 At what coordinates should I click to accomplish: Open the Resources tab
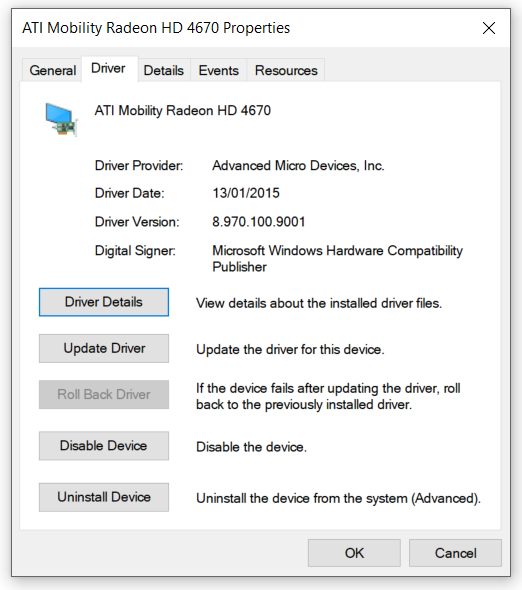coord(286,70)
